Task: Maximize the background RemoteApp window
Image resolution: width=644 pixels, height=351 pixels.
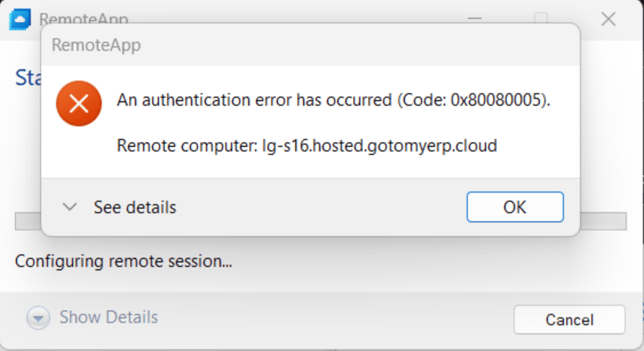Action: [541, 18]
